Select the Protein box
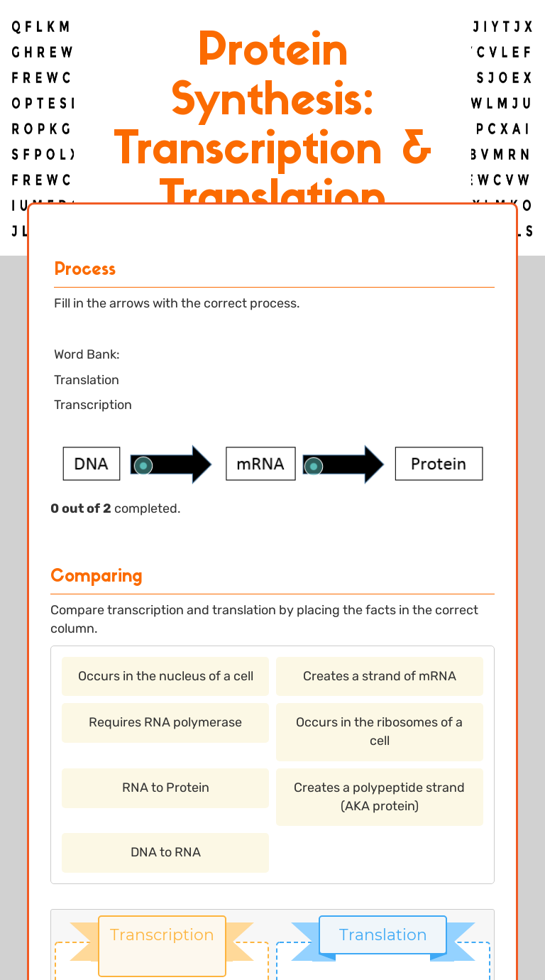Image resolution: width=545 pixels, height=980 pixels. tap(439, 464)
